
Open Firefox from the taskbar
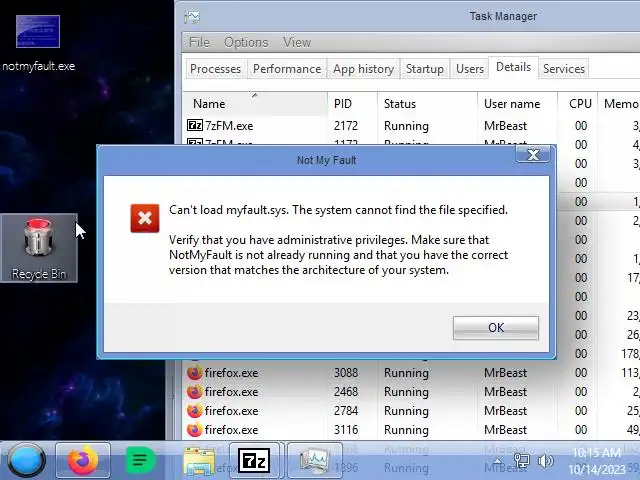83,460
